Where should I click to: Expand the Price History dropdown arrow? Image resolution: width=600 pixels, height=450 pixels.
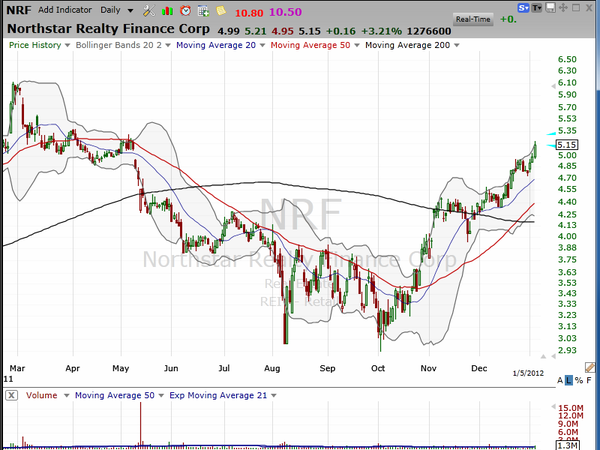tap(67, 46)
